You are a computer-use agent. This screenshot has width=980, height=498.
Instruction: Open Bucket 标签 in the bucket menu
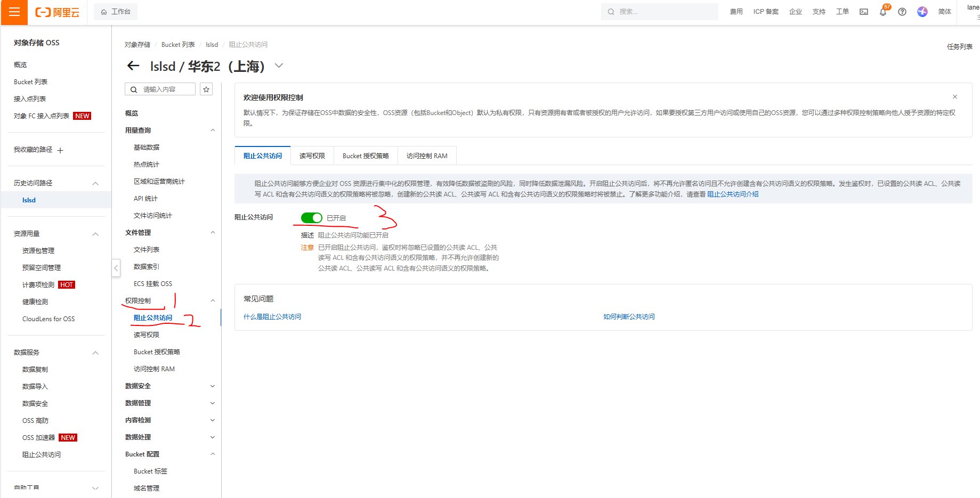(150, 471)
